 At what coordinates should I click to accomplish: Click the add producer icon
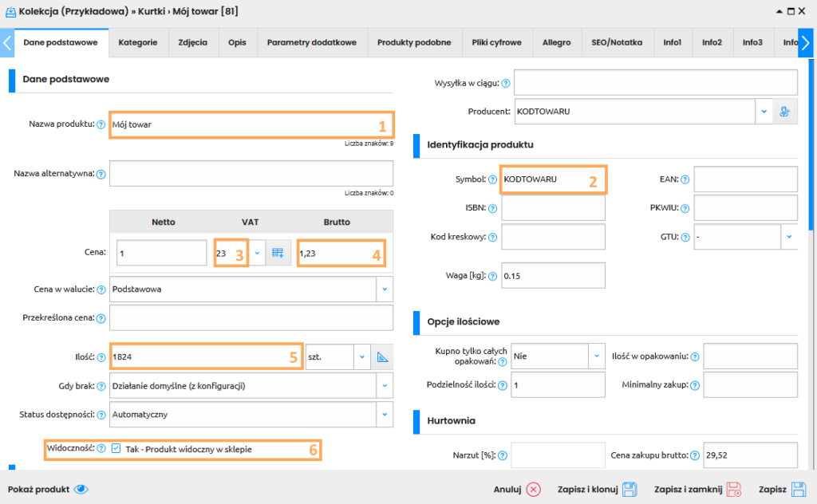786,112
